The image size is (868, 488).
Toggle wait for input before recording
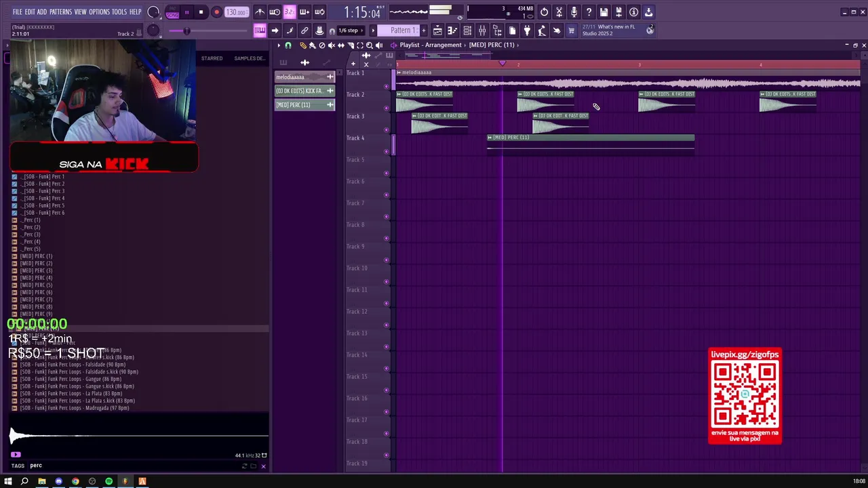tap(275, 12)
